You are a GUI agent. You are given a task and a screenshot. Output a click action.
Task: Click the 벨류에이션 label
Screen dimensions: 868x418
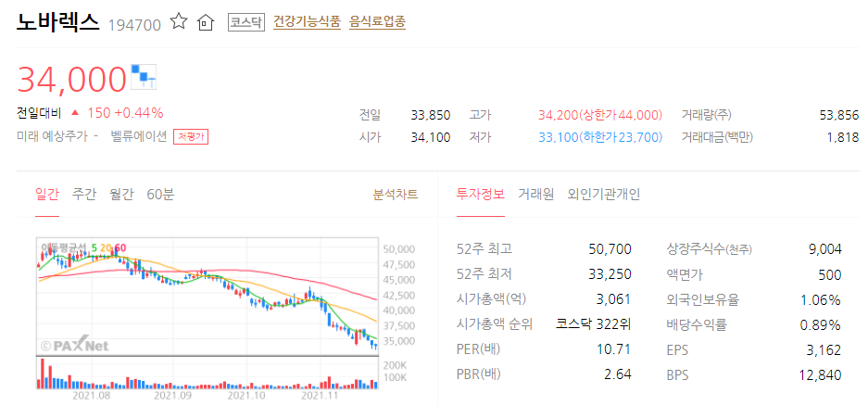pos(138,137)
